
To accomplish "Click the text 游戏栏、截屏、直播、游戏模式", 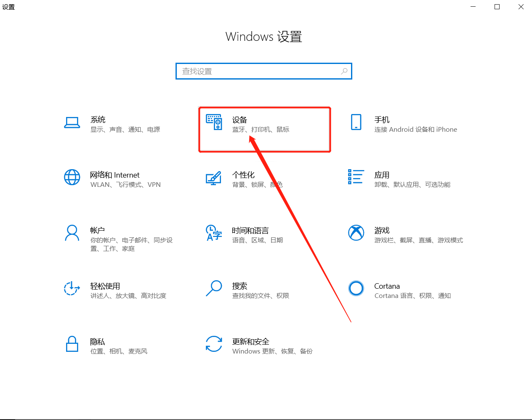I will pyautogui.click(x=419, y=240).
